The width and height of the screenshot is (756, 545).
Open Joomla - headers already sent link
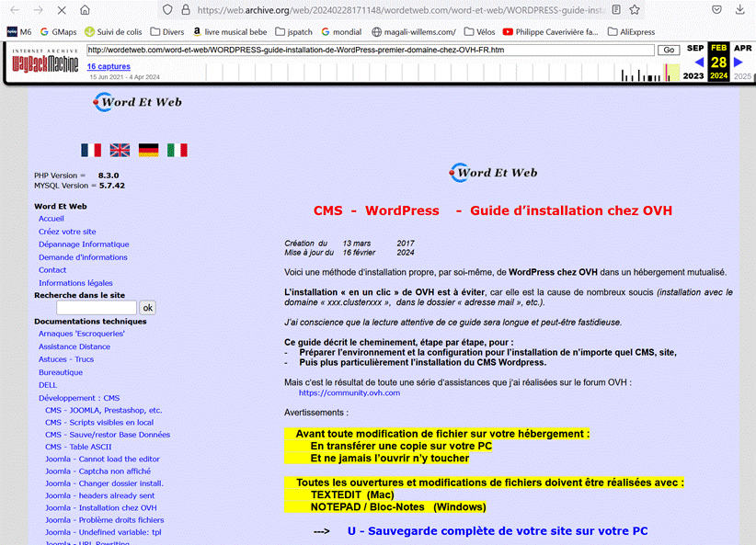(100, 496)
